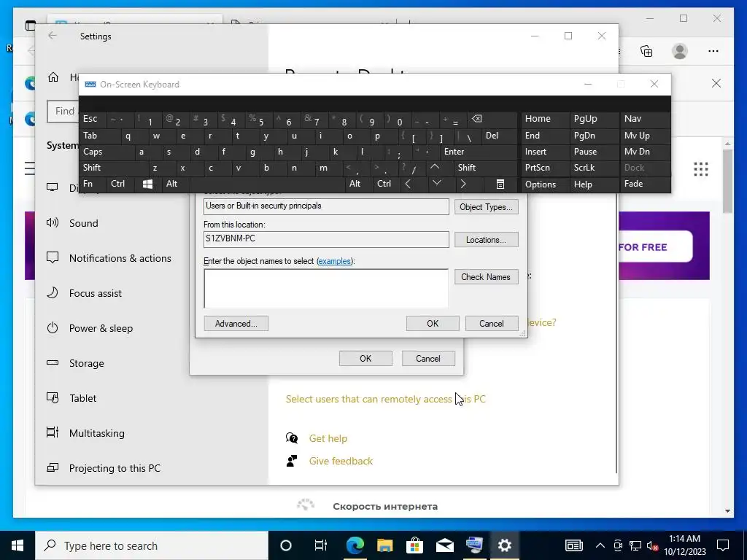Click the right arrow key on keyboard
The height and width of the screenshot is (560, 747).
(x=463, y=184)
